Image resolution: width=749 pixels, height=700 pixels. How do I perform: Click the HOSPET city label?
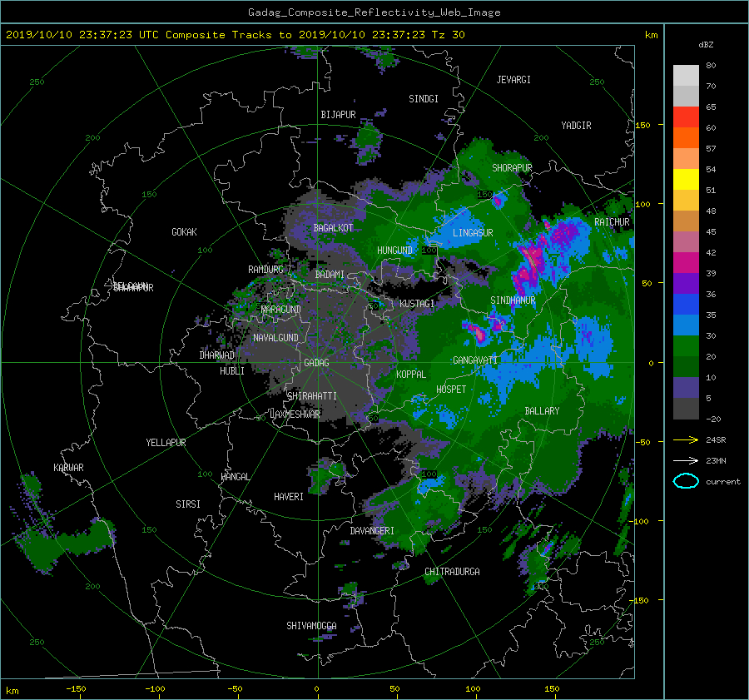point(451,390)
